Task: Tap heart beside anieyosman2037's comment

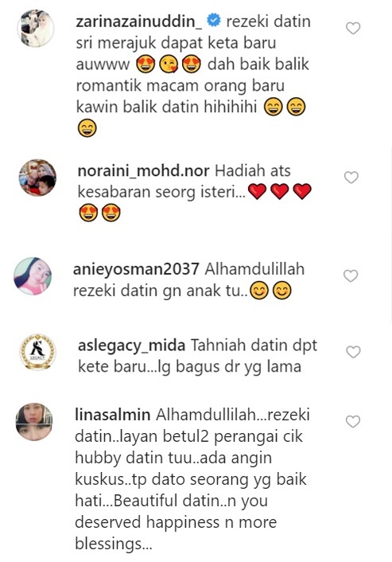Action: point(351,276)
